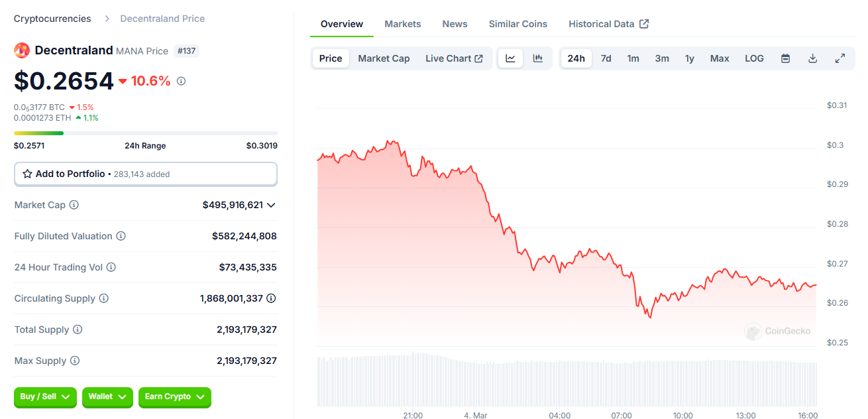
Task: Go to Cryptocurrencies breadcrumb link
Action: [x=52, y=19]
